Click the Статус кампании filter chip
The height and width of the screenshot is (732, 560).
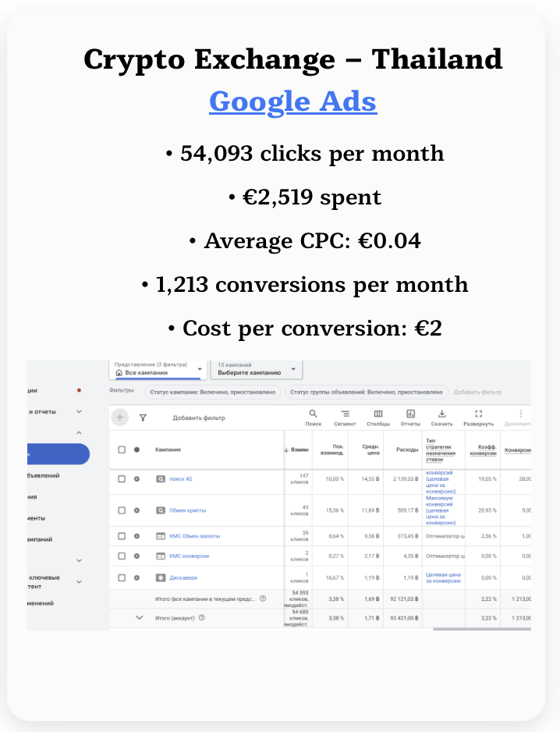[213, 393]
